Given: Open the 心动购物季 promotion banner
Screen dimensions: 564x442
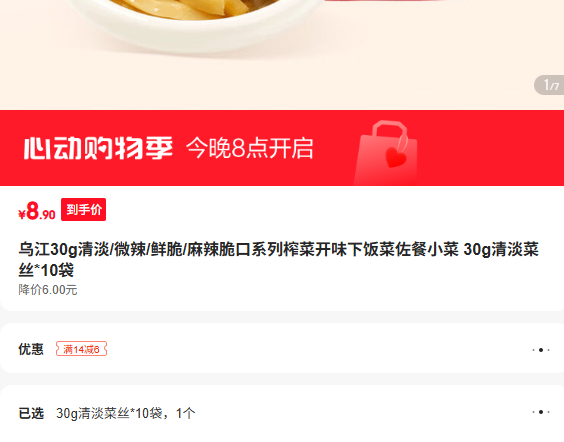Looking at the screenshot, I should (282, 148).
